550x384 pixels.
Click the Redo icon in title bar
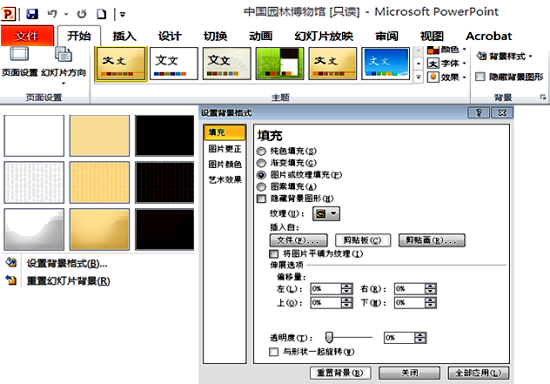coord(81,14)
